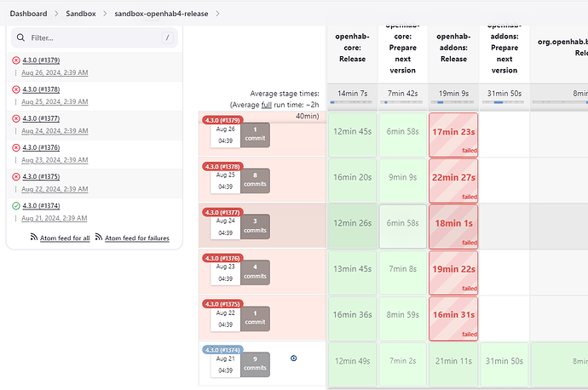Click the RSS icon beside Atom feed for failures

99,238
